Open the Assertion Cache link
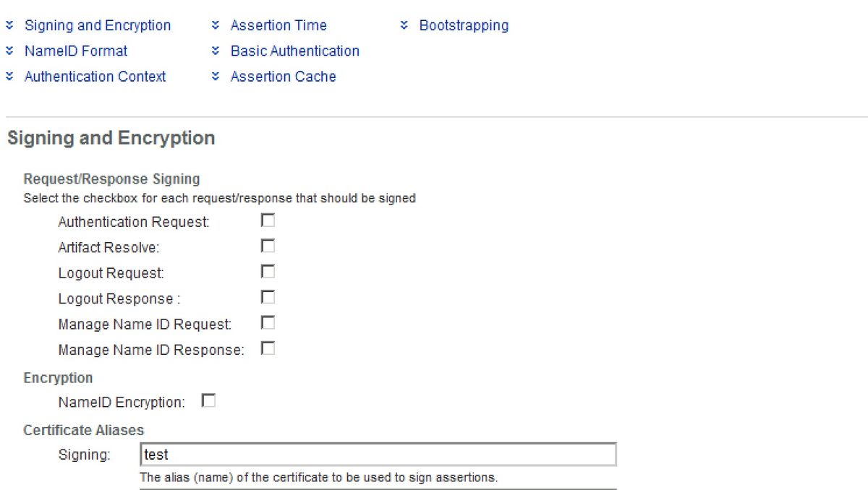This screenshot has height=490, width=868. 282,76
